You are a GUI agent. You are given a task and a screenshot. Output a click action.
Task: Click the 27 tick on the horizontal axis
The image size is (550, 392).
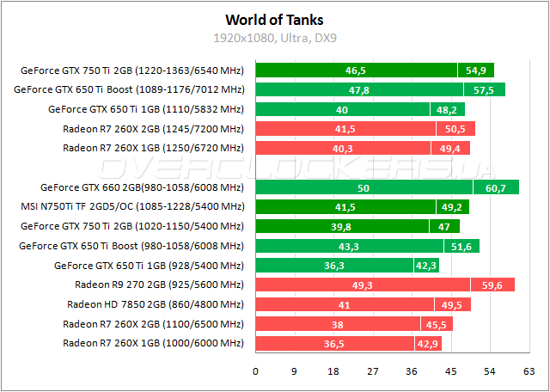pos(373,371)
